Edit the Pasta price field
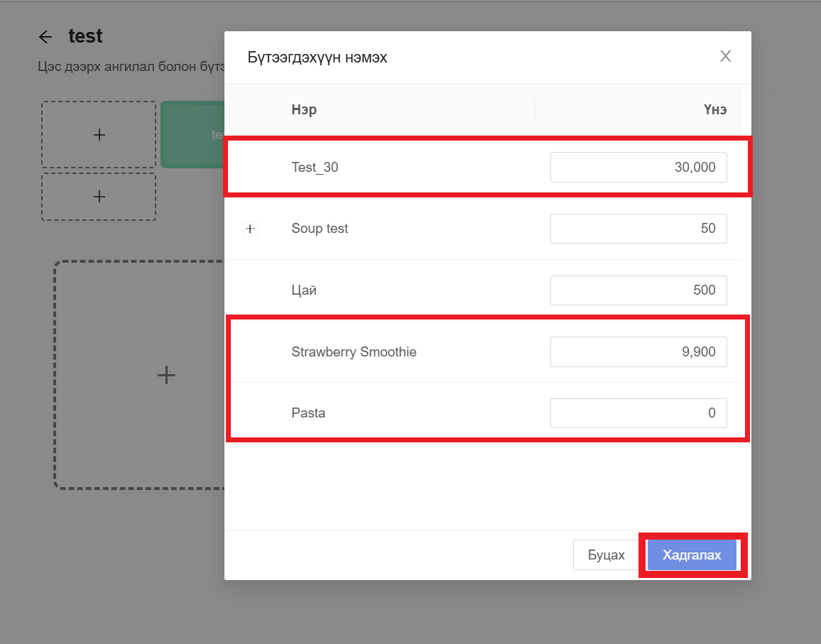This screenshot has width=821, height=644. [x=638, y=413]
